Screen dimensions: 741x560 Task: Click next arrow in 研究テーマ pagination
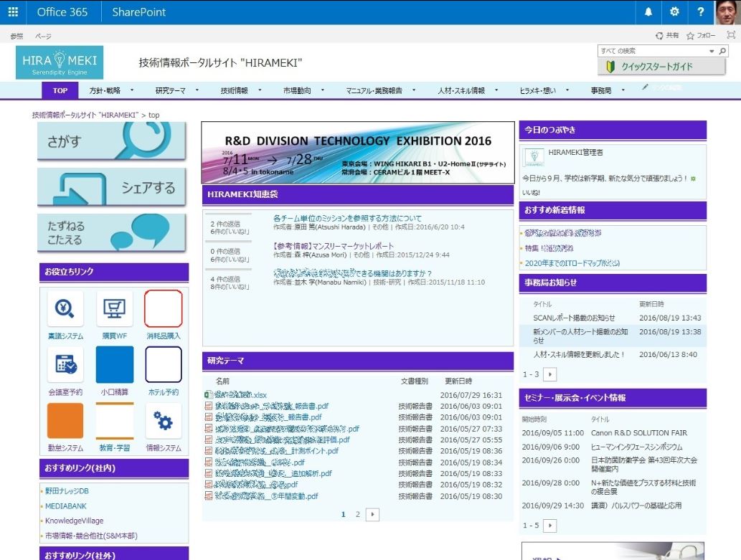coord(372,514)
